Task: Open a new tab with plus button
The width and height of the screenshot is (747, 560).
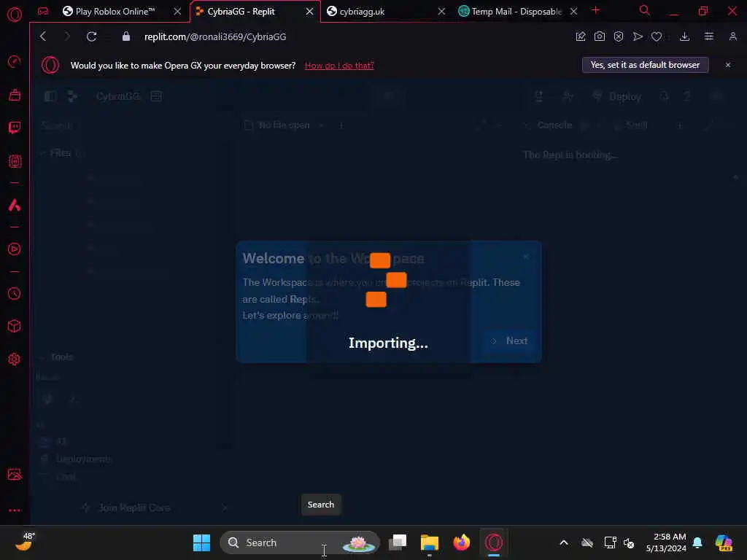Action: click(595, 10)
